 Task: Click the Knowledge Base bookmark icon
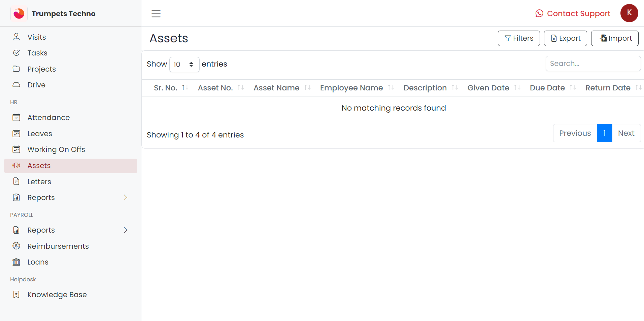[16, 295]
